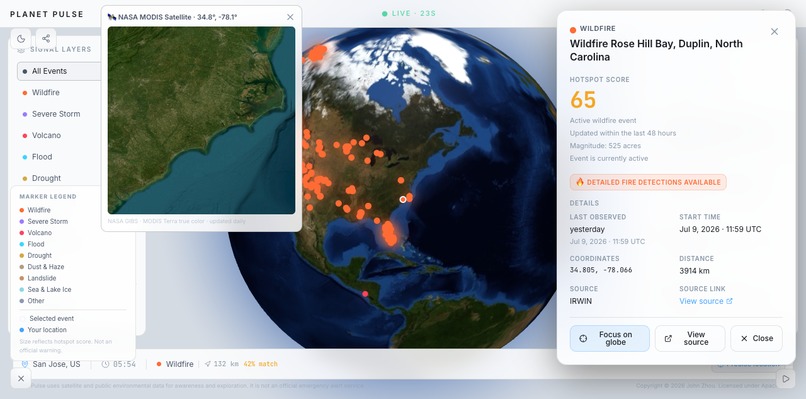Click the Detailed Fire Detections Available badge
This screenshot has width=806, height=399.
pyautogui.click(x=648, y=182)
